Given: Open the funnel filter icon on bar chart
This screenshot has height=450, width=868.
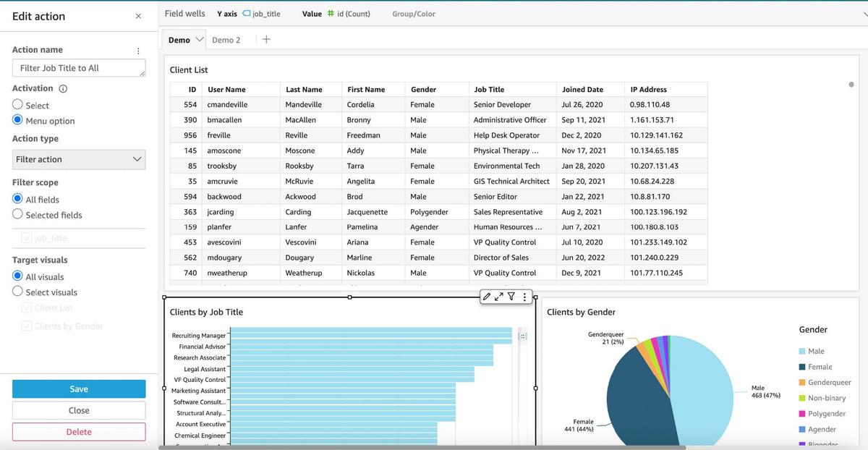Looking at the screenshot, I should pos(511,297).
